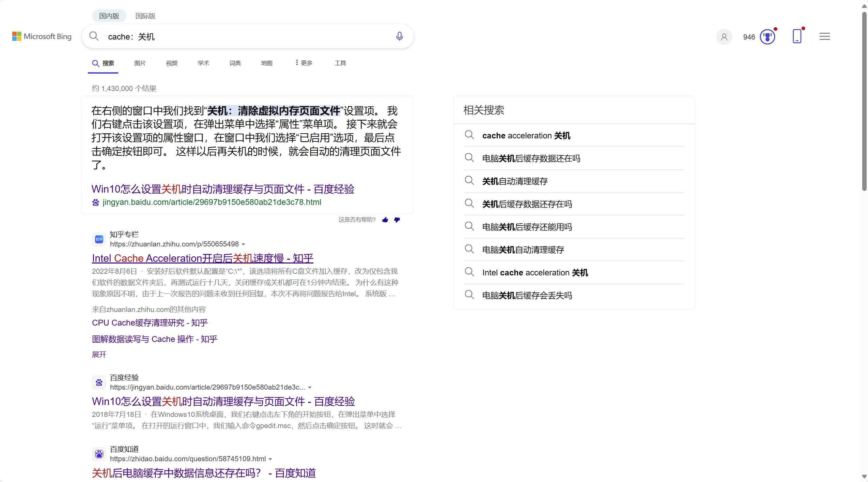
Task: Click the Zhihu site favicon
Action: [x=99, y=239]
